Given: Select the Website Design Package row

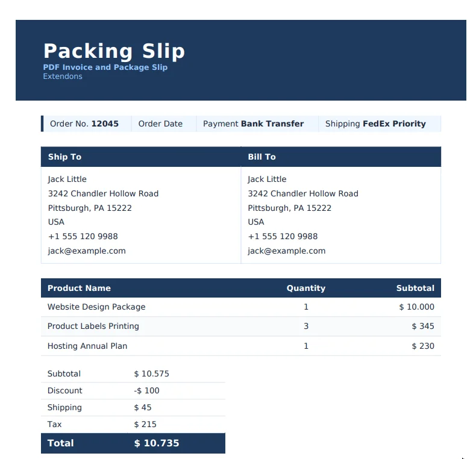Looking at the screenshot, I should tap(241, 307).
